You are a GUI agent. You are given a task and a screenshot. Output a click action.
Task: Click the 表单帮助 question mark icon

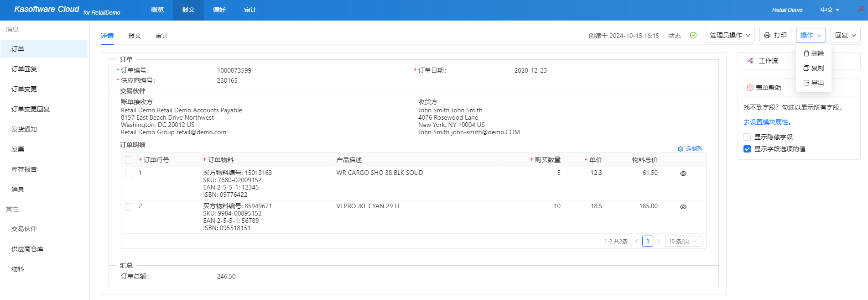pyautogui.click(x=750, y=88)
